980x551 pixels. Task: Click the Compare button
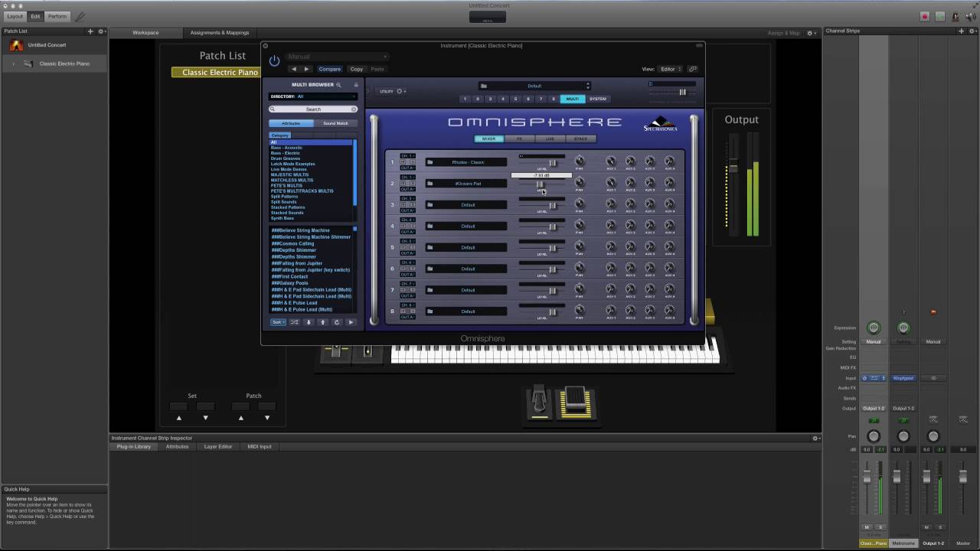(x=330, y=69)
